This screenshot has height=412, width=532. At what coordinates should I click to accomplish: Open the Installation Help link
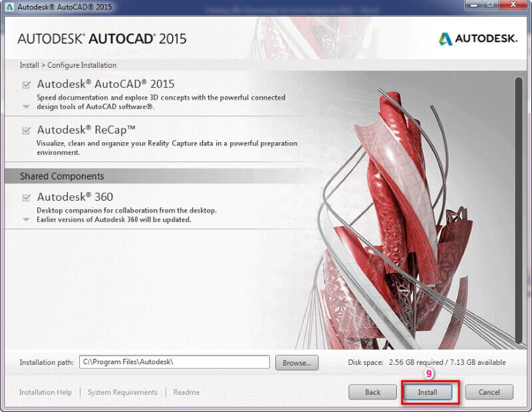[45, 392]
